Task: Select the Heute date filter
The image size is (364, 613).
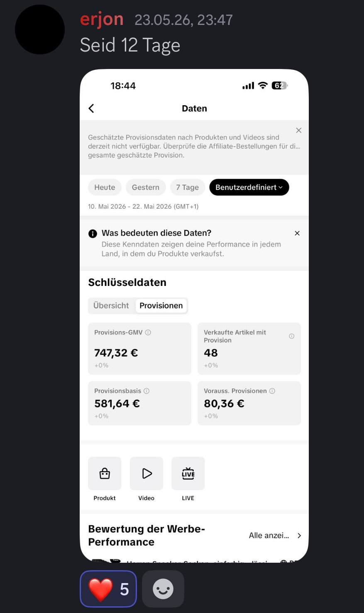Action: (105, 187)
